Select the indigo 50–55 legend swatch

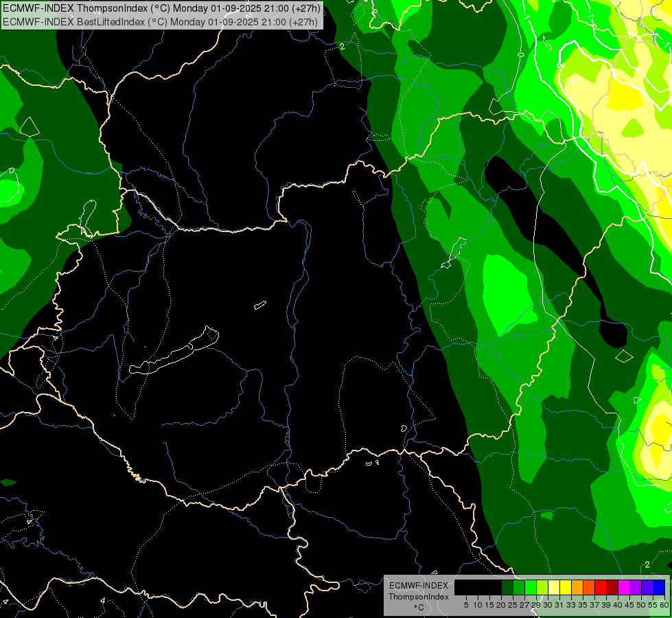pyautogui.click(x=647, y=587)
